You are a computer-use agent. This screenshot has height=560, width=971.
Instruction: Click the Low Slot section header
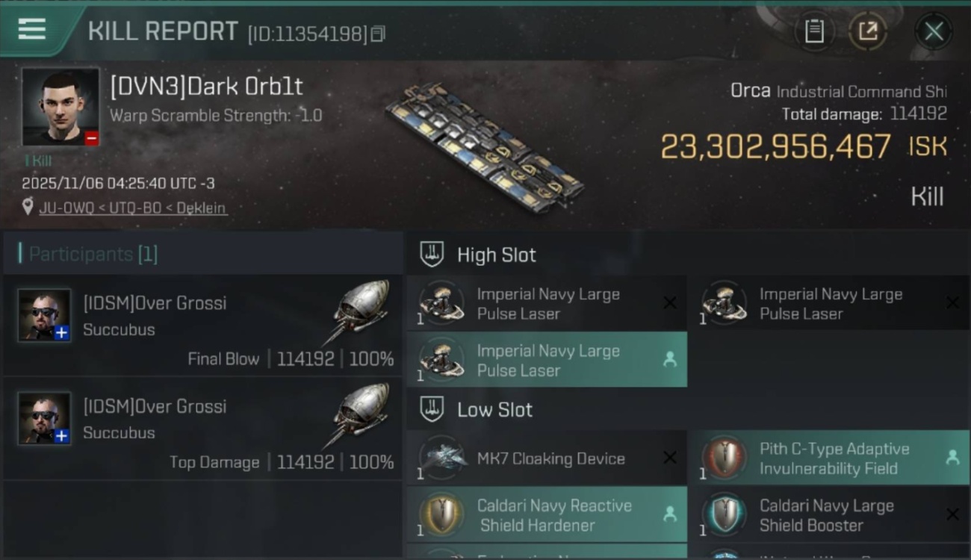click(494, 409)
